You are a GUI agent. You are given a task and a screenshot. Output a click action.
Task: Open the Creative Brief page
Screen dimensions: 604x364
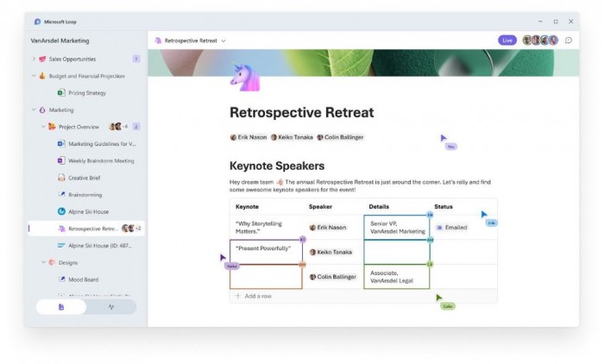click(x=85, y=178)
